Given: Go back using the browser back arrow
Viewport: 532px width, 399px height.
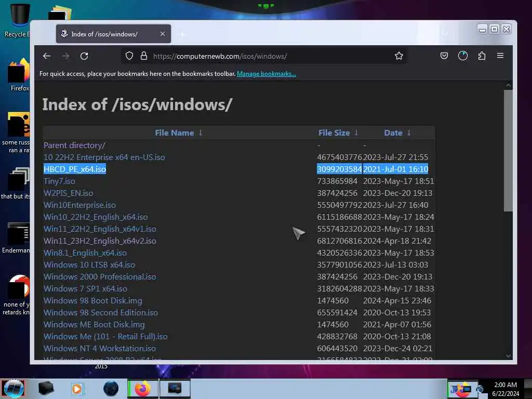Looking at the screenshot, I should click(x=47, y=56).
